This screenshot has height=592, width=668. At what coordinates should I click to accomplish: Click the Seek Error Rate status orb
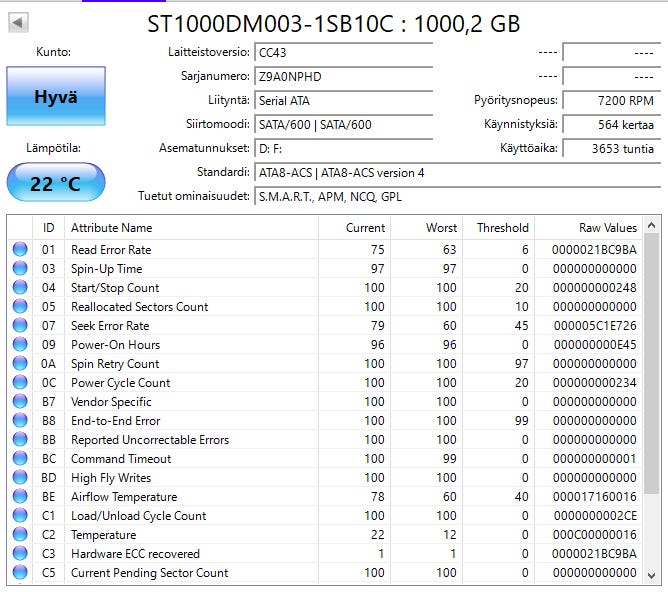click(x=20, y=326)
